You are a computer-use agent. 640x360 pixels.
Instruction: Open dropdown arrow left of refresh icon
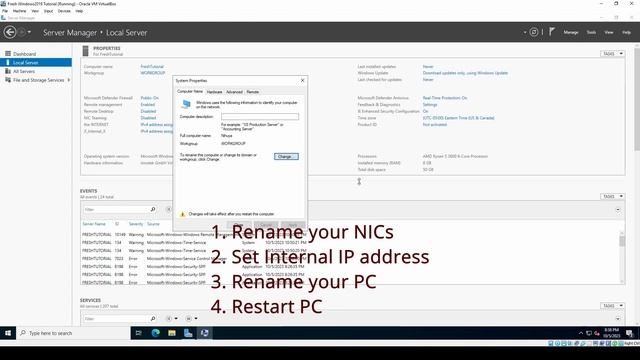525,32
